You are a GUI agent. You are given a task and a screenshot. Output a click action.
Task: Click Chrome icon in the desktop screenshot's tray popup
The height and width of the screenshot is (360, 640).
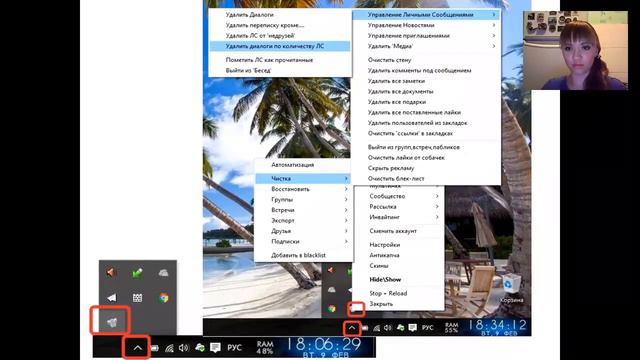(332, 309)
